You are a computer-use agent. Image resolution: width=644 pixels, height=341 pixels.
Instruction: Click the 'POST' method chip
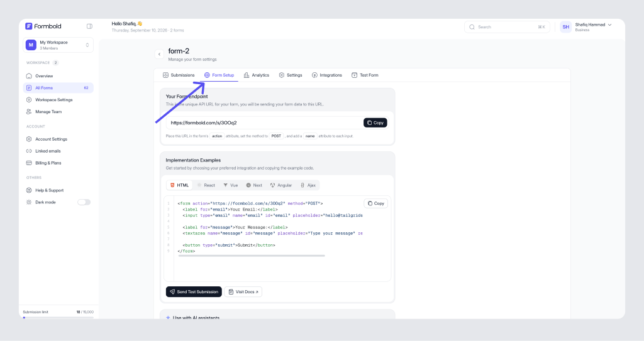[x=276, y=136]
